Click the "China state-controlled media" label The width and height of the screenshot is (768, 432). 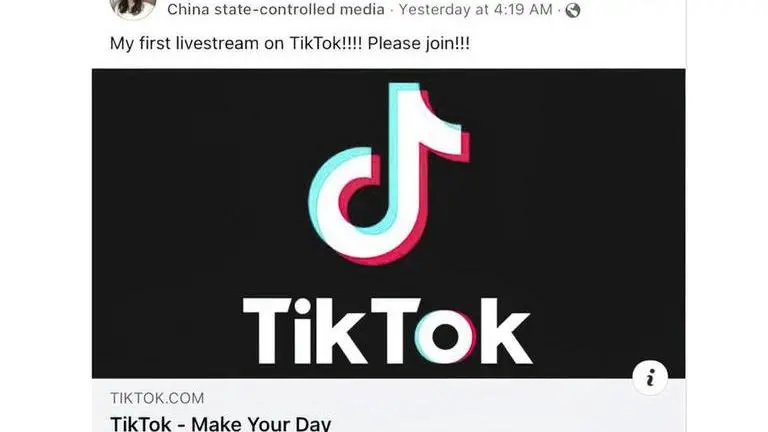276,9
